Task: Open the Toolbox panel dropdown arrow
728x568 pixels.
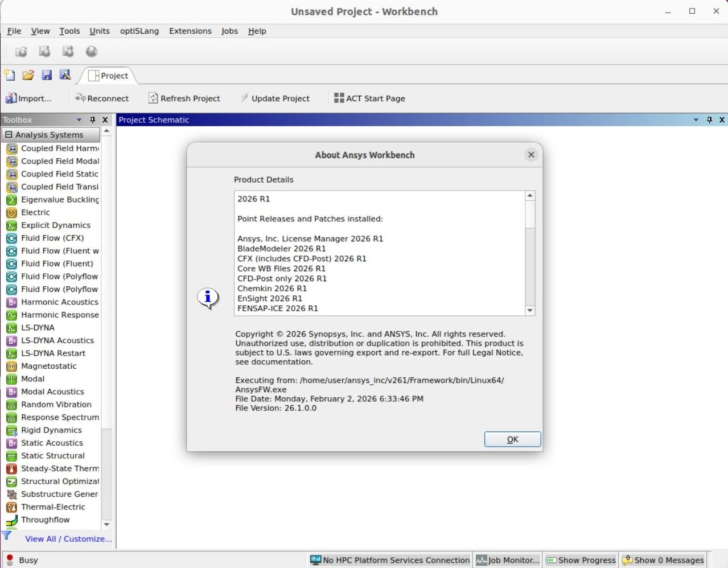Action: (x=79, y=120)
